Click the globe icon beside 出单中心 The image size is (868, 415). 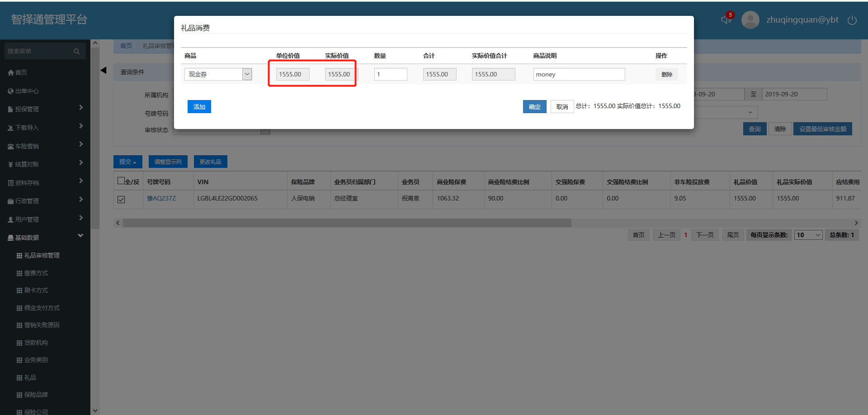[x=11, y=91]
